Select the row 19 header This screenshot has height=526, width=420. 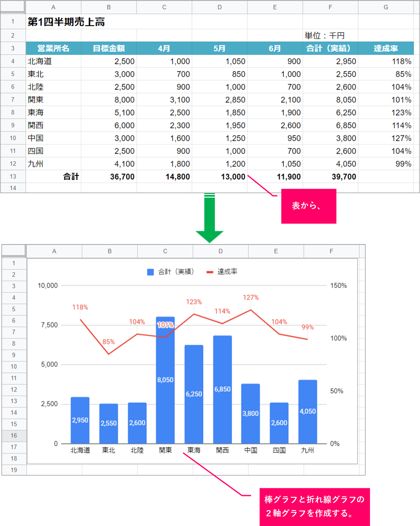coord(14,470)
